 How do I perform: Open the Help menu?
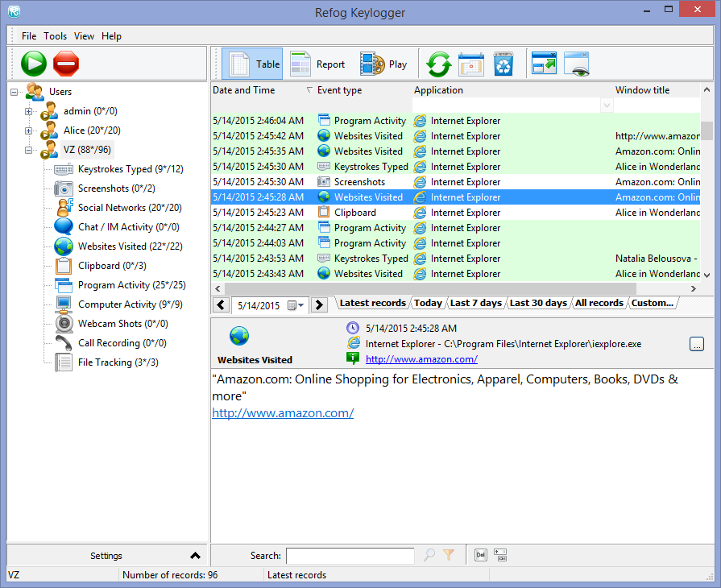[111, 36]
